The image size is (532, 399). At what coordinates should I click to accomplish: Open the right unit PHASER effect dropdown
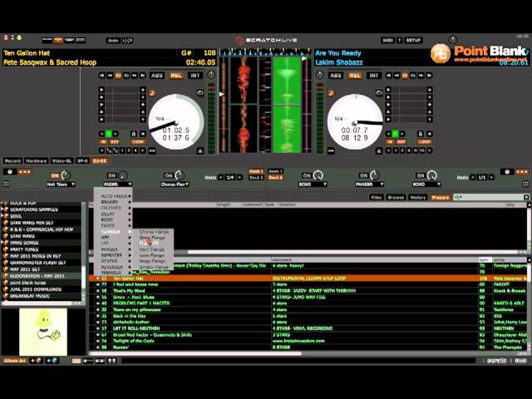tap(369, 185)
